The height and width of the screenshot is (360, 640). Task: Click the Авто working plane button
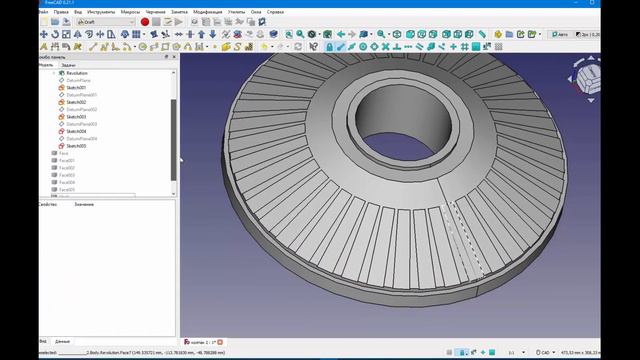coord(560,34)
